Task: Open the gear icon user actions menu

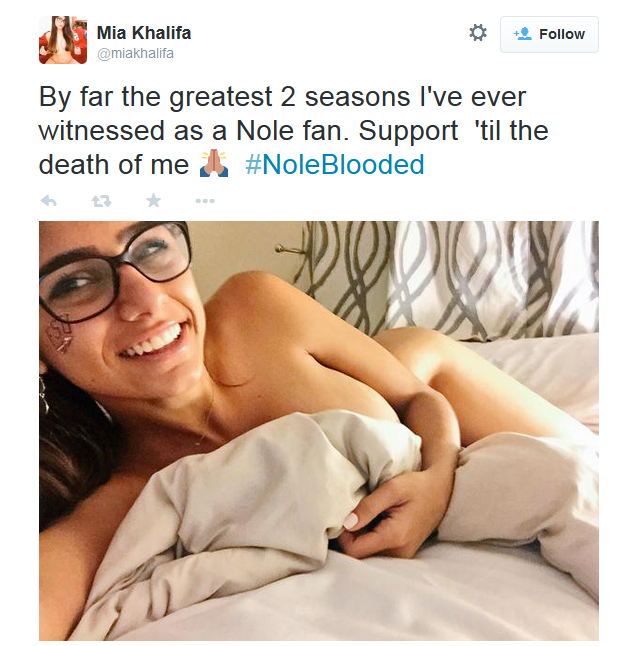Action: [x=478, y=33]
